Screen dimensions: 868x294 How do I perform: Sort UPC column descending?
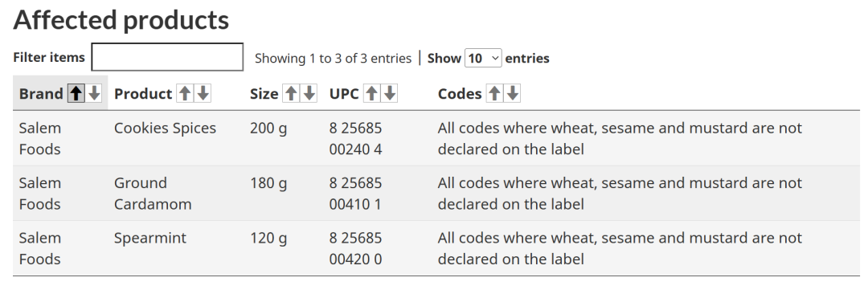(390, 93)
